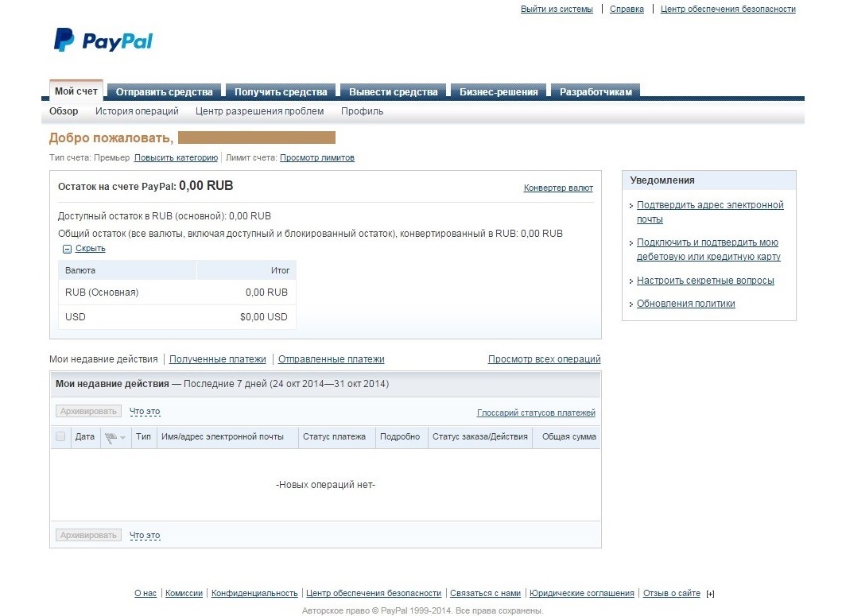Click the flag icon in table header
The width and height of the screenshot is (842, 616).
(111, 438)
